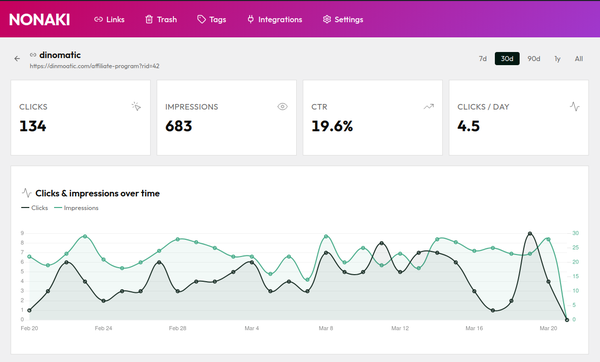Go back using the left arrow
This screenshot has height=362, width=600.
pos(17,59)
